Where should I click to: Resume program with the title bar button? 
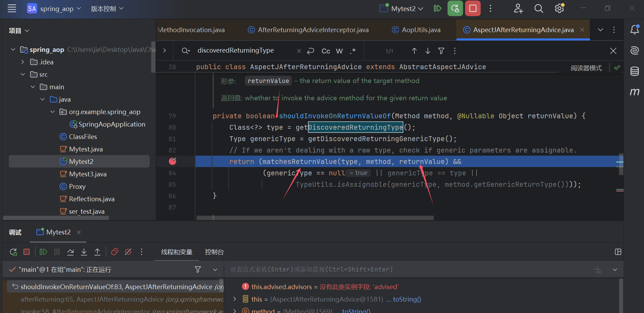click(x=437, y=8)
